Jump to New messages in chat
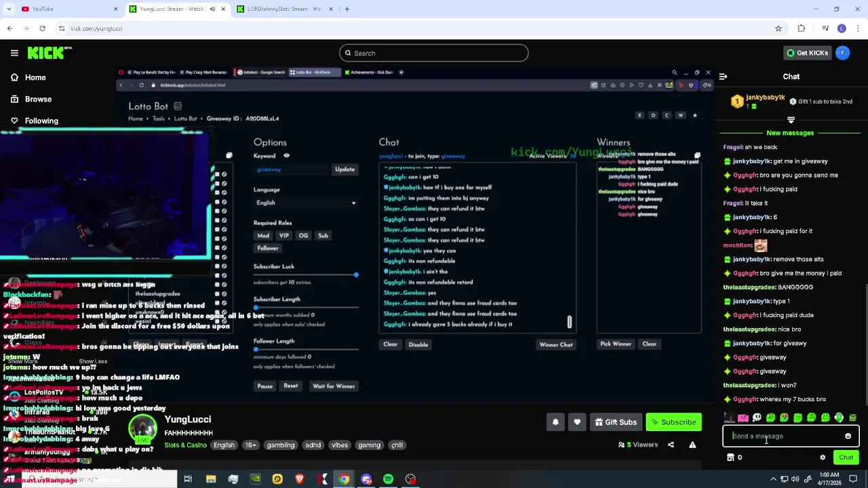 click(x=790, y=133)
